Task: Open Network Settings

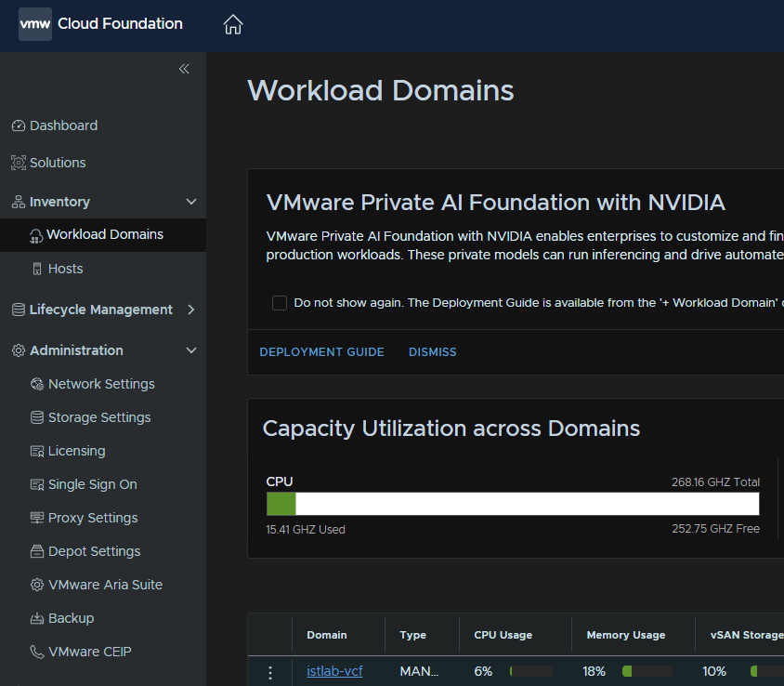Action: pyautogui.click(x=103, y=384)
